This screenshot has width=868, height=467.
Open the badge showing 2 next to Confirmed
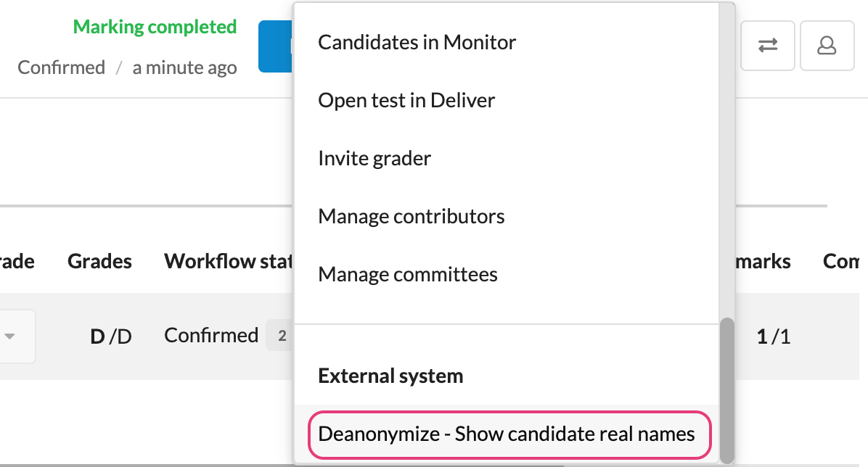[282, 335]
